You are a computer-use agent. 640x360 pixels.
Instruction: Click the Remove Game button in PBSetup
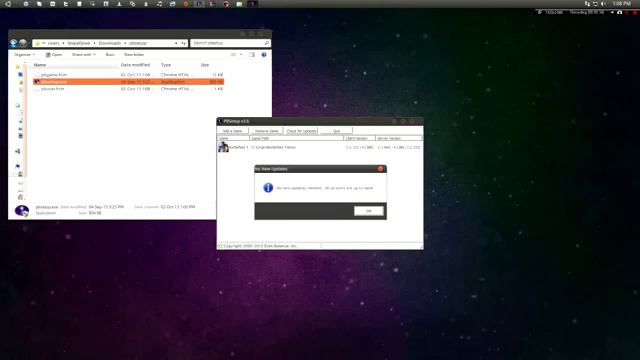[267, 131]
